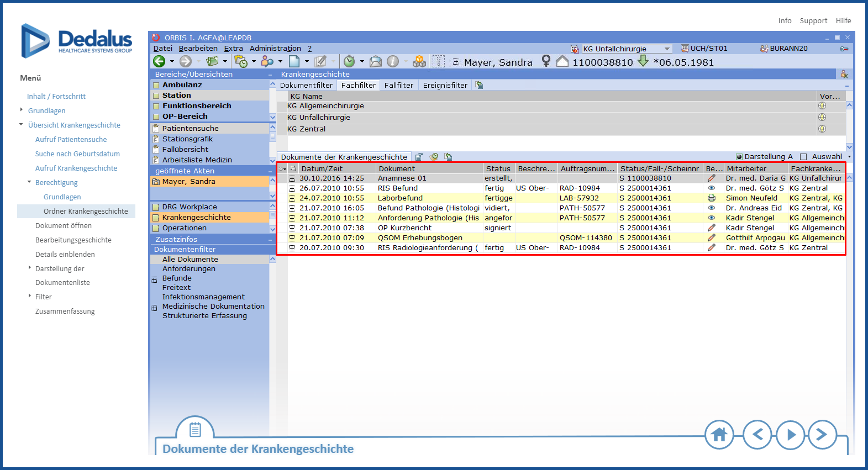Click the green back arrow in toolbar

coord(159,61)
